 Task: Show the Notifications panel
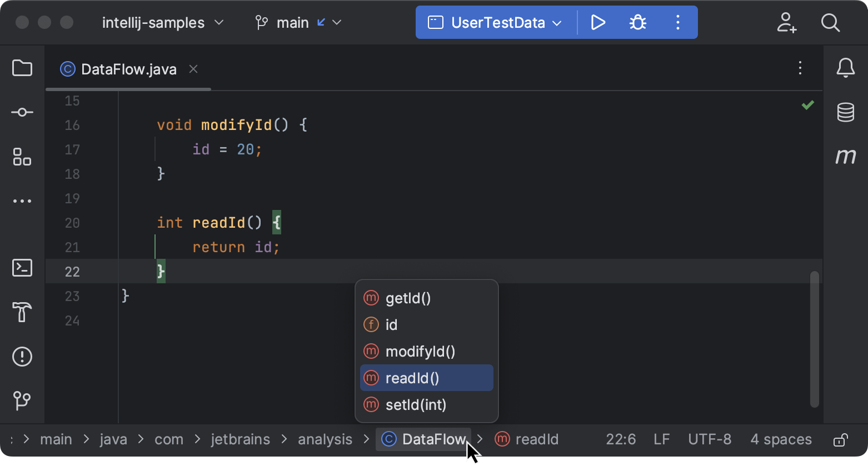845,68
